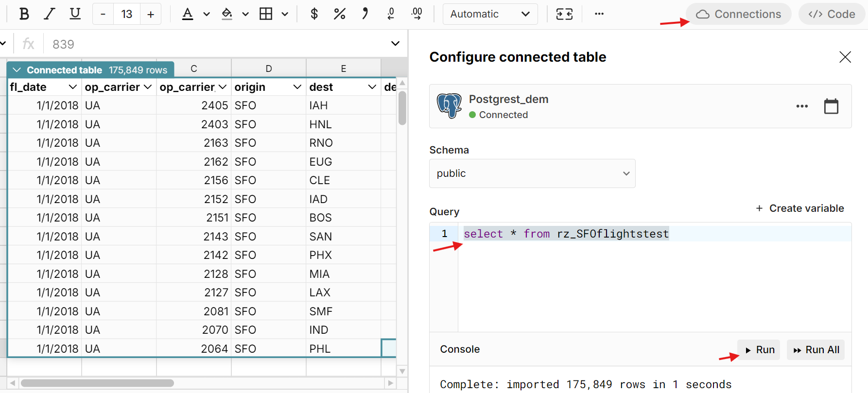Open the Connections tab
Image resolution: width=868 pixels, height=393 pixels.
(x=738, y=14)
